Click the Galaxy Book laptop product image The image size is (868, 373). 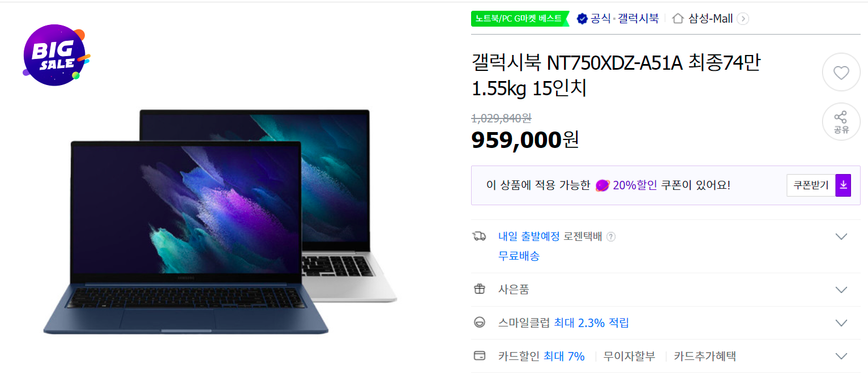click(220, 221)
